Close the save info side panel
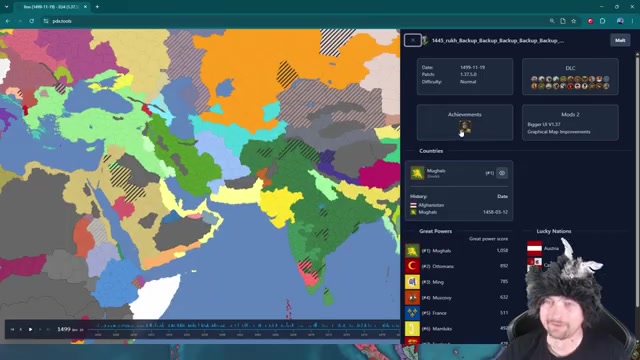Image resolution: width=640 pixels, height=360 pixels. pos(413,40)
